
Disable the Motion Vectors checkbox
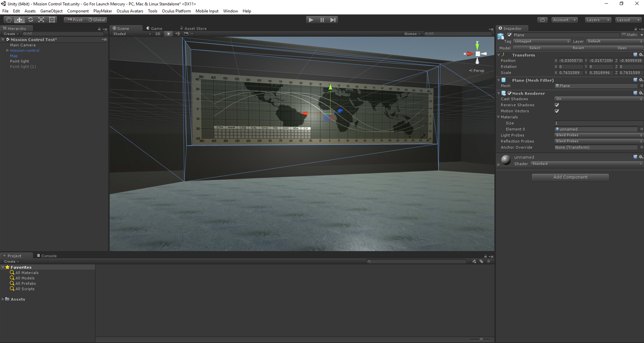[x=557, y=111]
